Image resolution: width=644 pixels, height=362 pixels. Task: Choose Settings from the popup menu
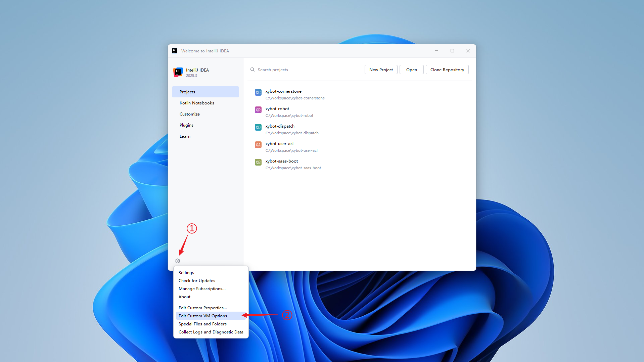pyautogui.click(x=211, y=272)
